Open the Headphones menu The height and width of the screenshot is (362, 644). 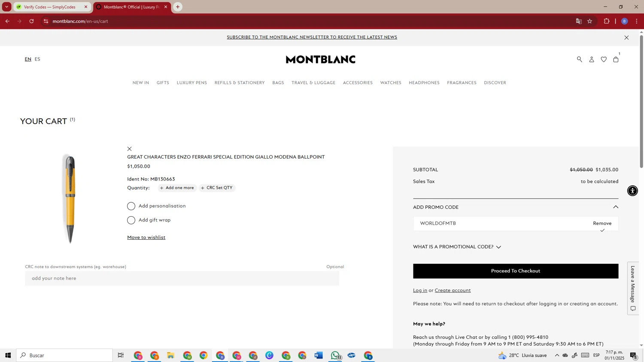424,83
